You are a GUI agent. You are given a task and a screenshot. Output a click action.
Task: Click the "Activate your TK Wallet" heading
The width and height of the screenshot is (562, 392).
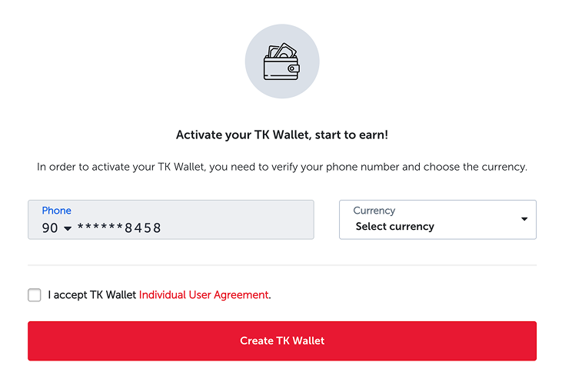tap(281, 135)
